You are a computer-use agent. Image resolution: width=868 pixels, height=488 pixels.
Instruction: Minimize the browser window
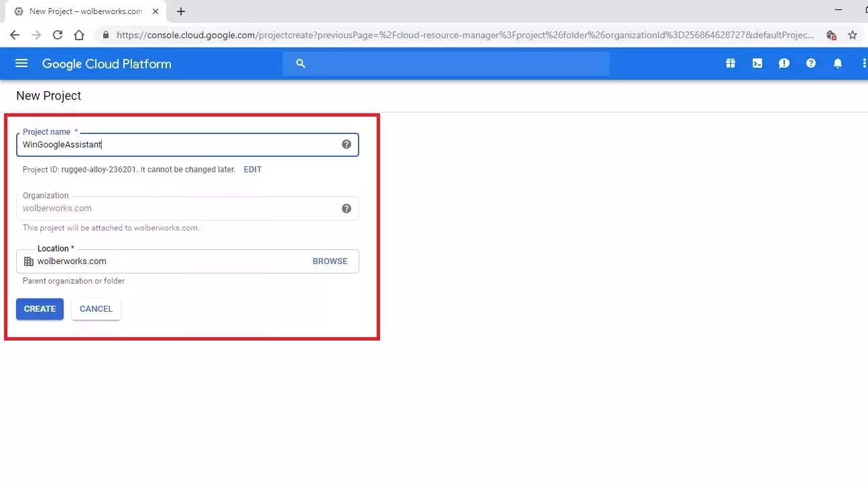click(839, 10)
